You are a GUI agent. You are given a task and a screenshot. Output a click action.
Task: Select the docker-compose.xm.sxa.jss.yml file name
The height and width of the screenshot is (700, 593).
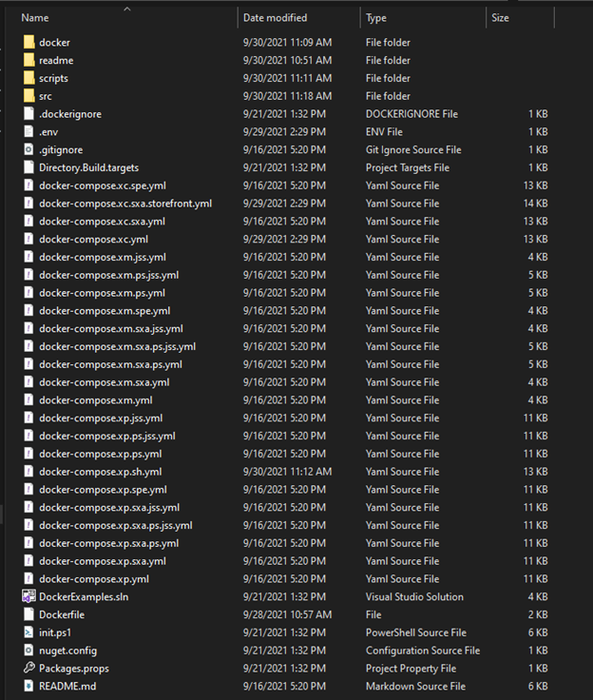[x=111, y=328]
